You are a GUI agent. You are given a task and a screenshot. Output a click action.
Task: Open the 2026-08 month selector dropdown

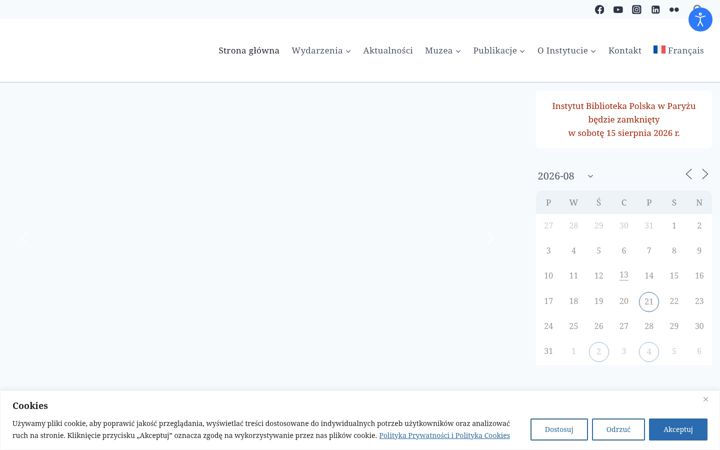click(565, 176)
